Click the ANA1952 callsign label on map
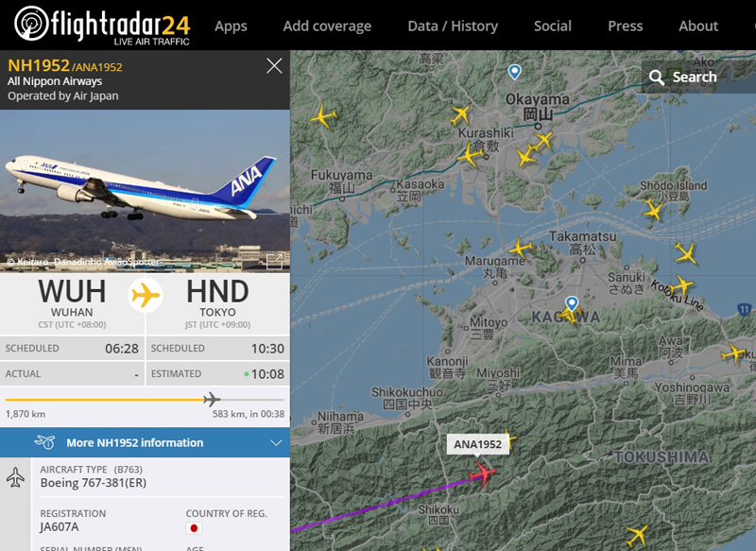756x551 pixels. tap(478, 444)
